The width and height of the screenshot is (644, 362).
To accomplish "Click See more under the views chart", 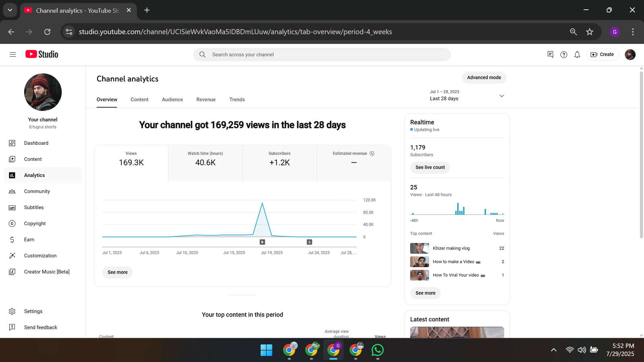I will pos(118,272).
